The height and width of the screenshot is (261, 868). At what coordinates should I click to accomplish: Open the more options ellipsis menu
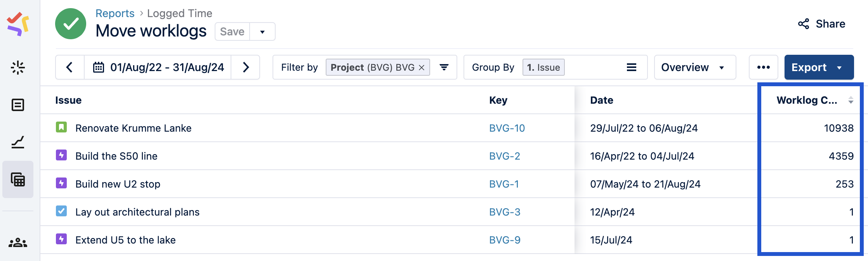coord(763,67)
